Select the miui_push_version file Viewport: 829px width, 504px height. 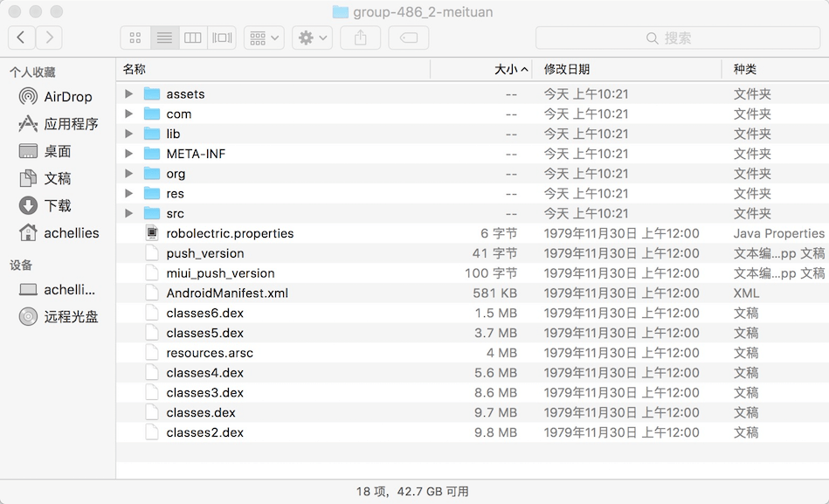[220, 273]
